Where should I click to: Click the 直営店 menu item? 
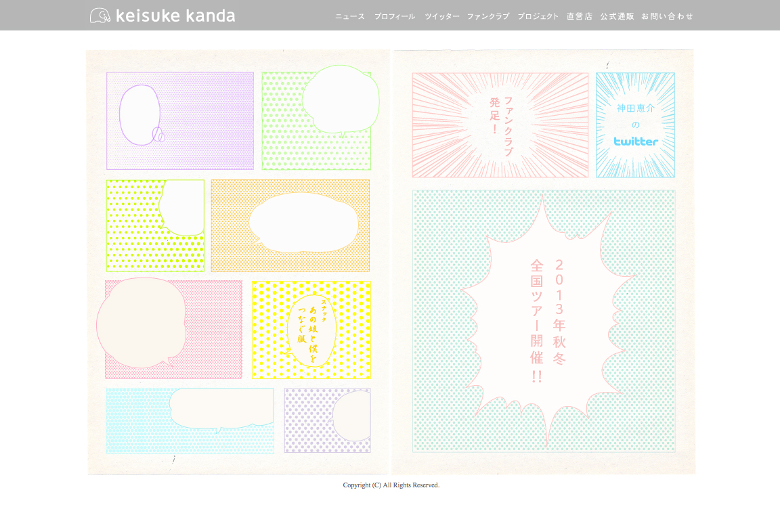[580, 16]
